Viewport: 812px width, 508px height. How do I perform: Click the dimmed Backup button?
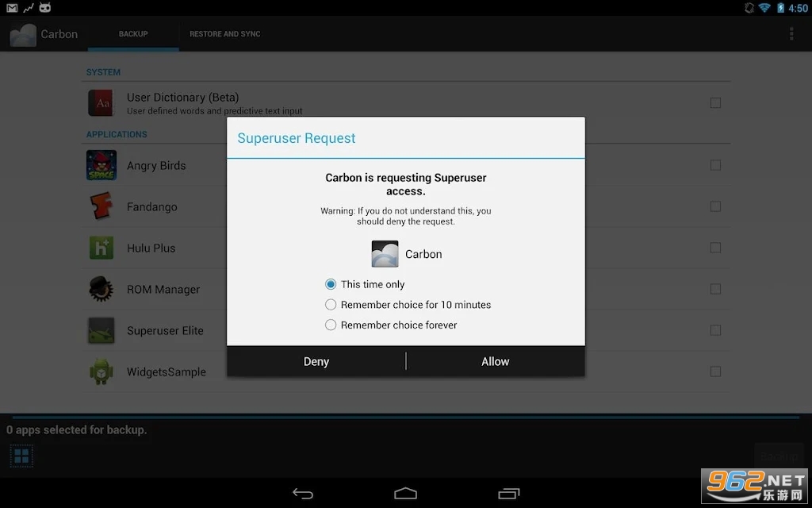(x=779, y=456)
